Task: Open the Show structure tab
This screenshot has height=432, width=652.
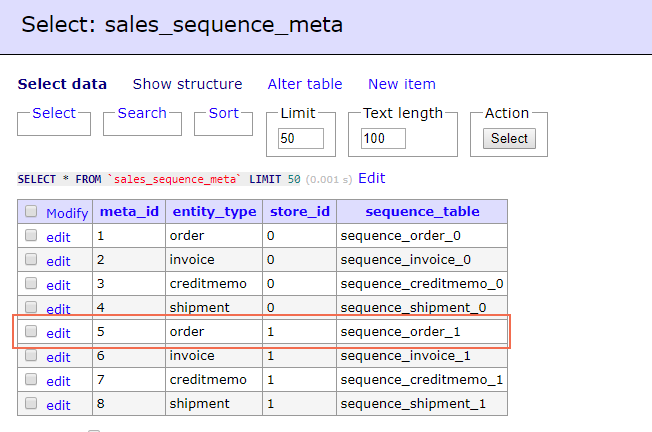Action: pos(187,84)
